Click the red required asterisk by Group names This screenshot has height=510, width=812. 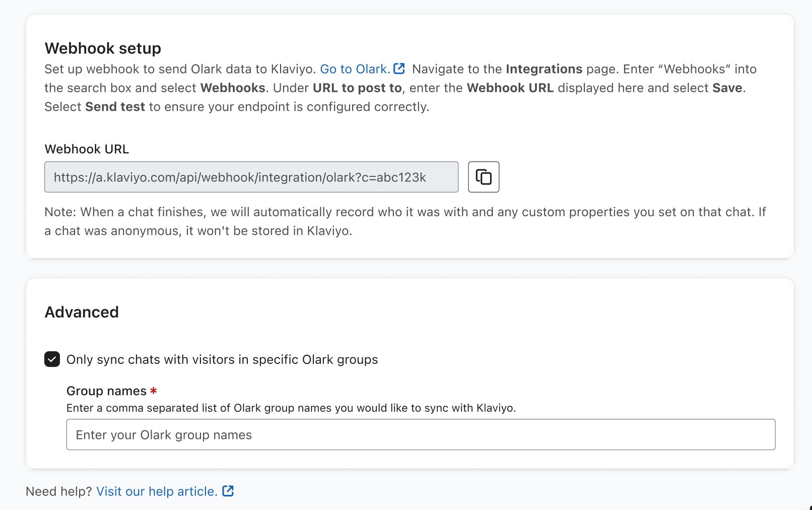click(154, 391)
